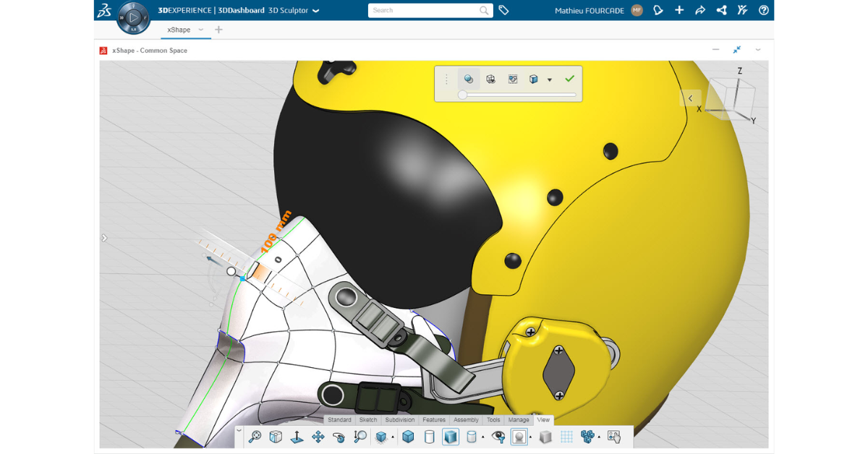Screen dimensions: 868x454
Task: Open the Assembly tab
Action: click(x=467, y=419)
